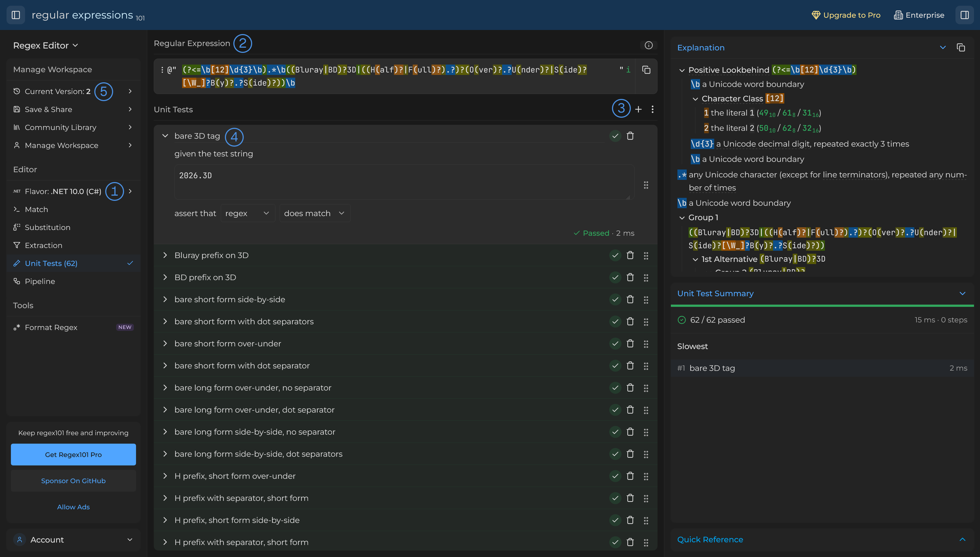Viewport: 980px width, 557px height.
Task: Collapse the Unit Test Summary panel
Action: point(962,293)
